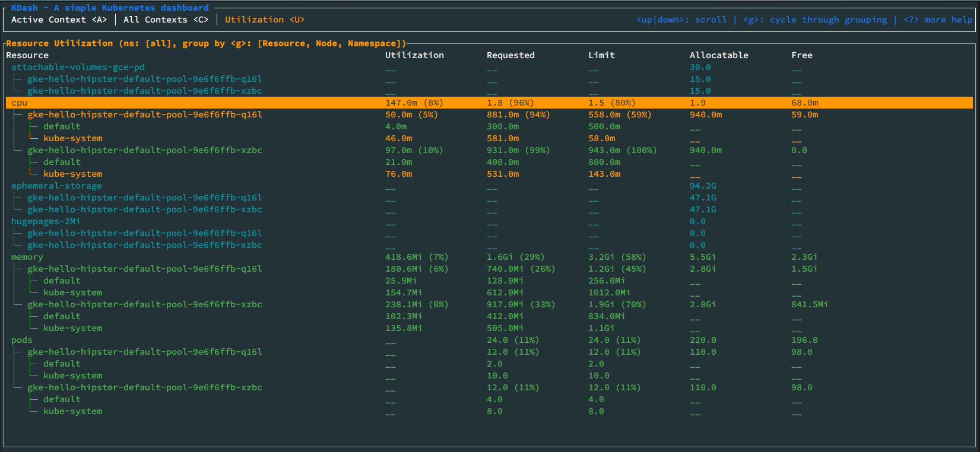Click memory free value 2.3Gi
The width and height of the screenshot is (980, 452).
click(804, 257)
